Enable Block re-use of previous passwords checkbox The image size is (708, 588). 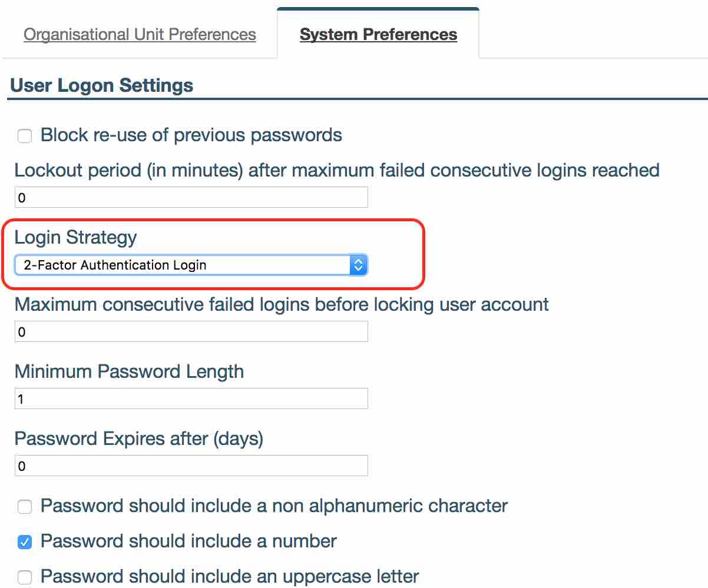tap(25, 137)
